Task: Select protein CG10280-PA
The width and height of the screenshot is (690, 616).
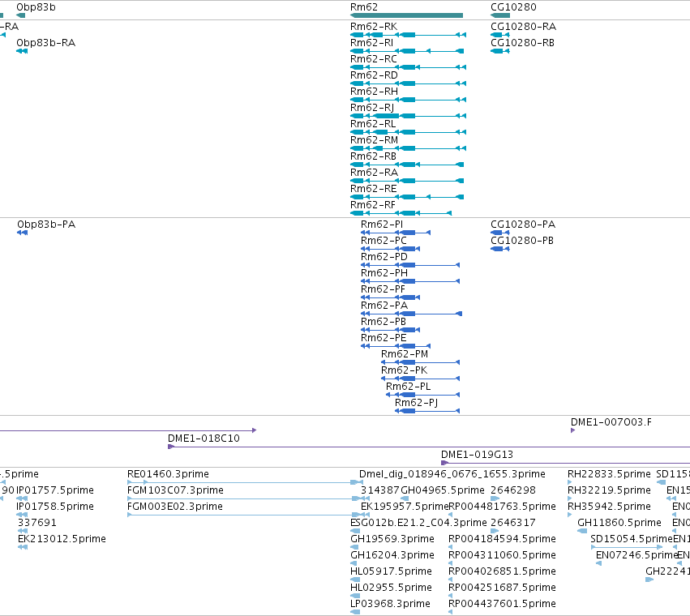Action: (500, 233)
